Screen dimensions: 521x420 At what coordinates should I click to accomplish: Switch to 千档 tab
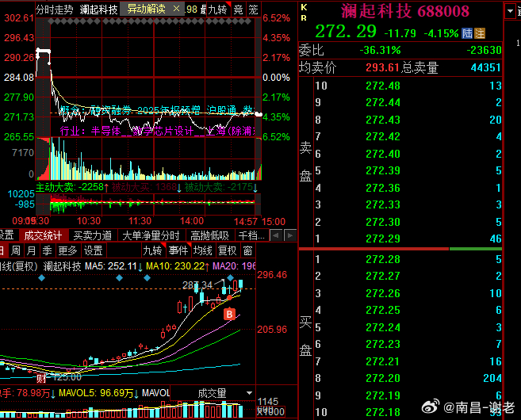251,235
